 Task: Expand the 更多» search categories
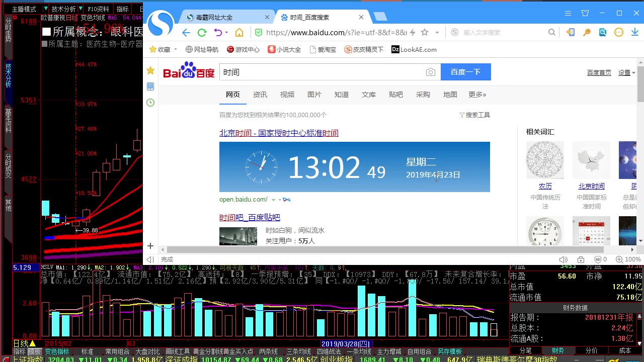477,95
